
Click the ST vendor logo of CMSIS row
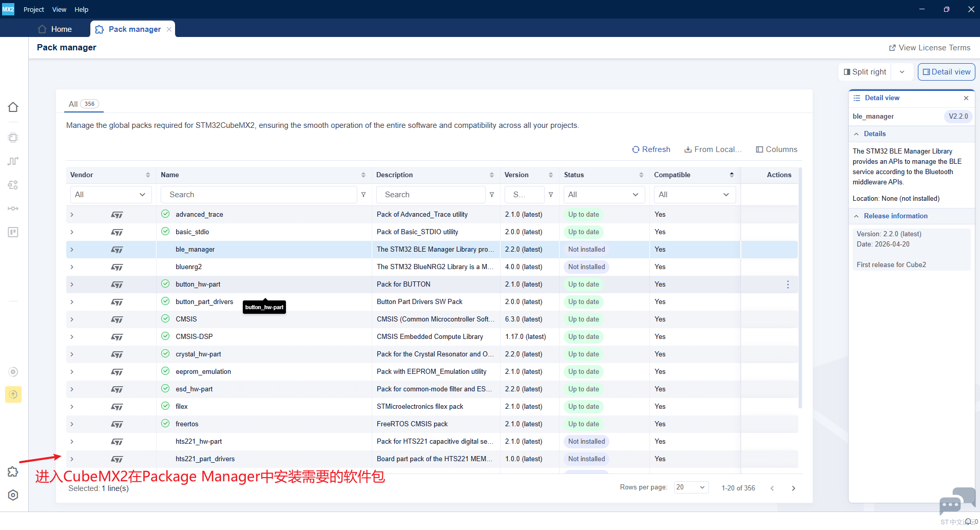click(117, 319)
